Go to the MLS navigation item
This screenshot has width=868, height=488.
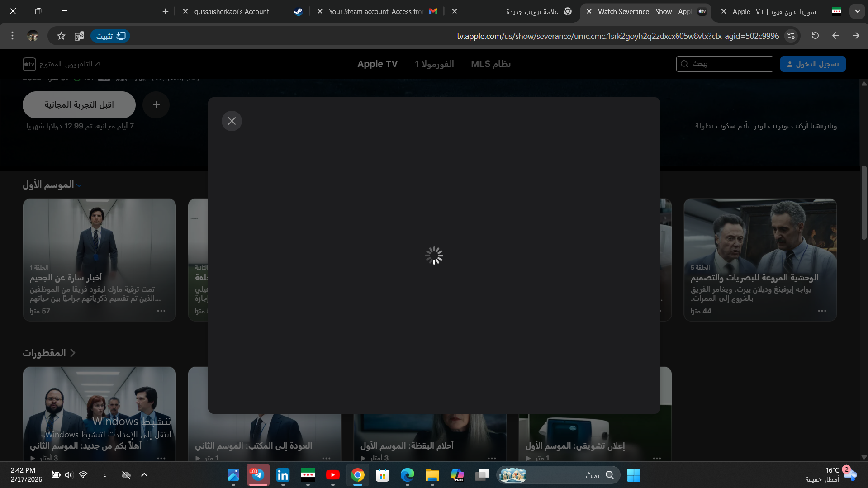pos(491,64)
